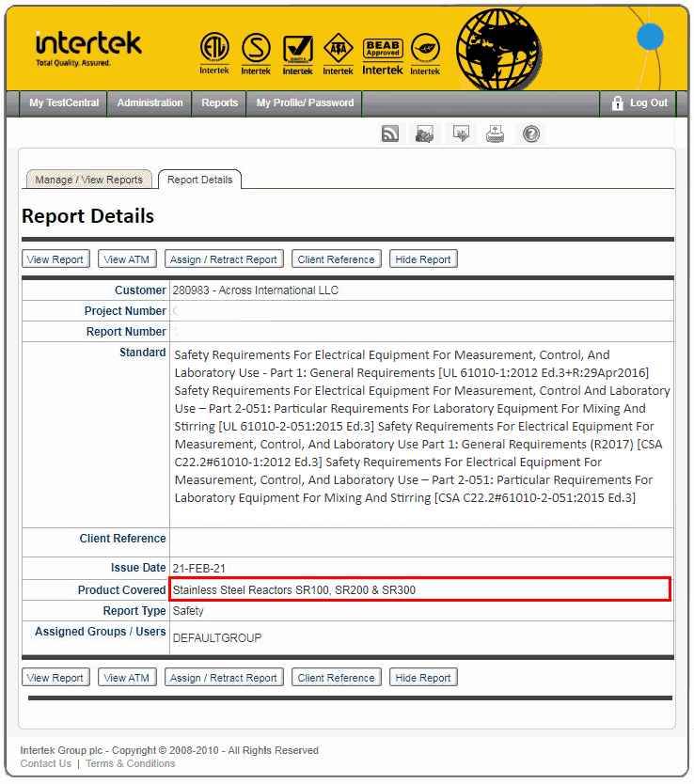
Task: Click the printer icon
Action: 496,134
